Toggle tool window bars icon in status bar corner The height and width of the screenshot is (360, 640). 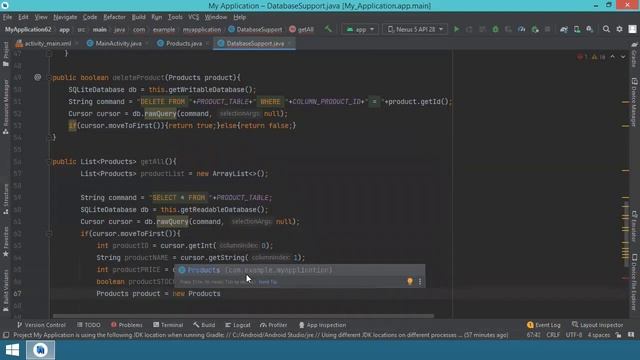pyautogui.click(x=6, y=335)
